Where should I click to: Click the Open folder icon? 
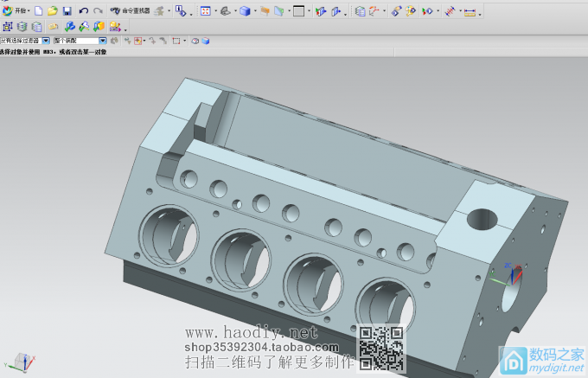[x=52, y=10]
